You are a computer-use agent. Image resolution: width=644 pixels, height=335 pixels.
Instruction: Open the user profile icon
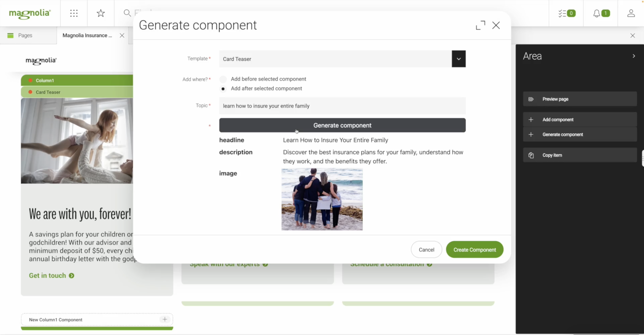631,13
